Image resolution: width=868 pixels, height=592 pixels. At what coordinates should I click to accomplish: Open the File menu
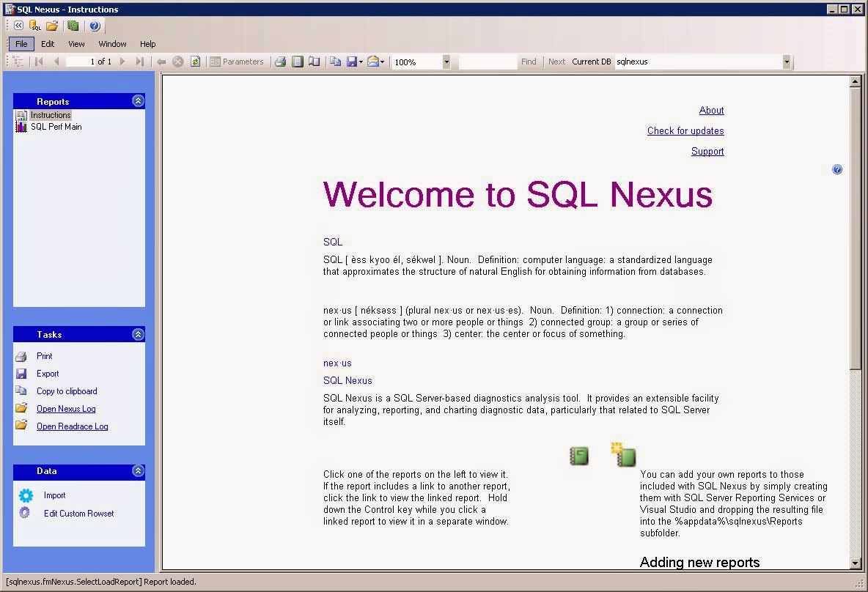[x=21, y=44]
